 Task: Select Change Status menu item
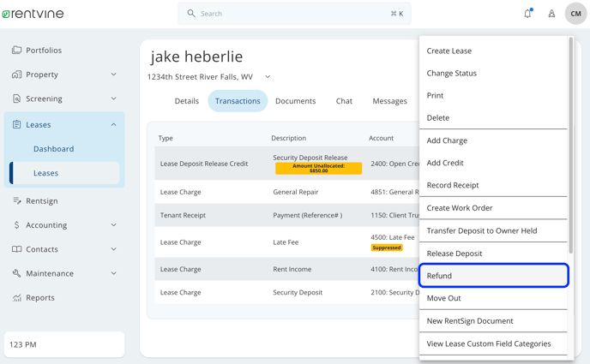coord(493,74)
